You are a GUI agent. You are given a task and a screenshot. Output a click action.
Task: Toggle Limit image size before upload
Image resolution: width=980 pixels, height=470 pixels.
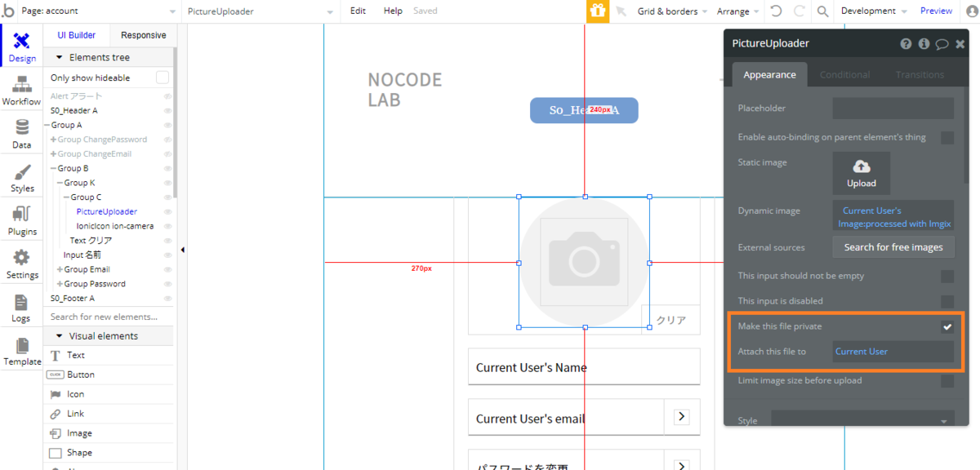click(947, 380)
